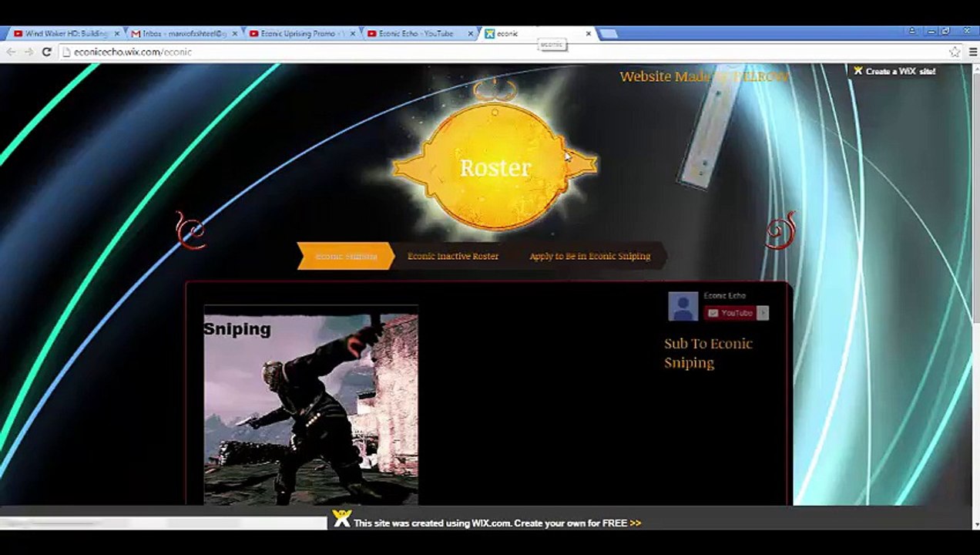Image resolution: width=980 pixels, height=555 pixels.
Task: Click the Create a WIX site link
Action: click(x=900, y=71)
